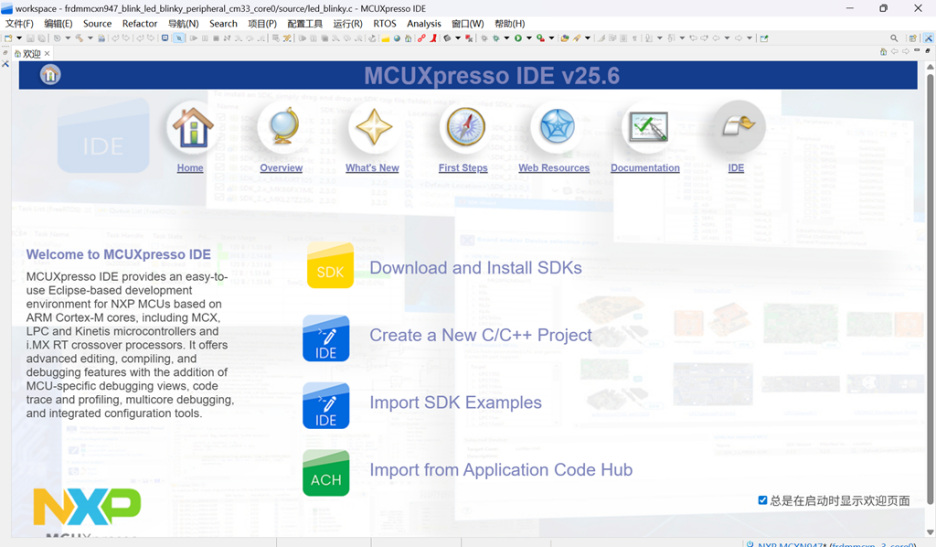This screenshot has height=547, width=936.
Task: Select the Develop perspective icon at top right
Action: pos(928,38)
